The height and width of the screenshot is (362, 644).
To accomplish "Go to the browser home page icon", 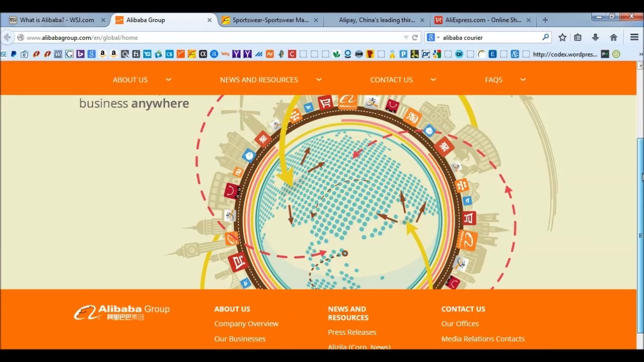I will pyautogui.click(x=613, y=37).
